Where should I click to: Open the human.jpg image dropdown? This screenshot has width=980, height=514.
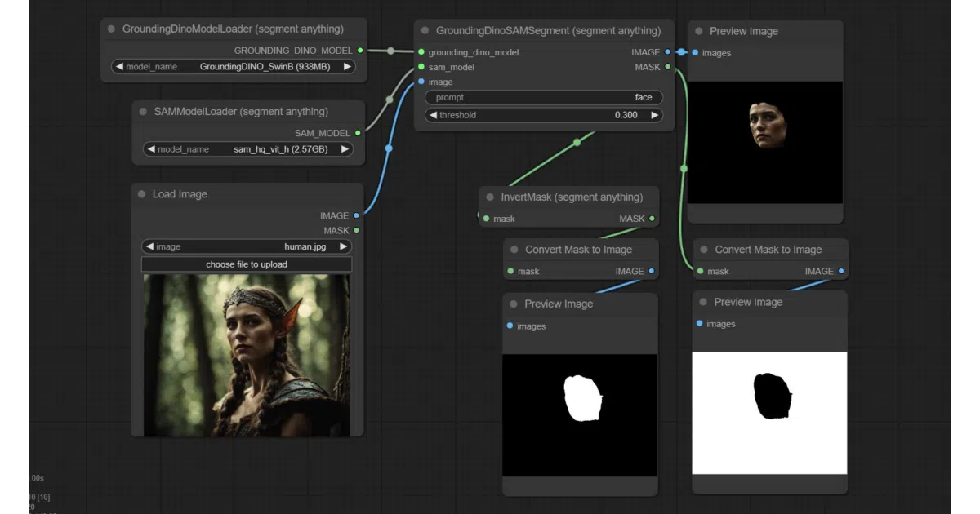[247, 246]
